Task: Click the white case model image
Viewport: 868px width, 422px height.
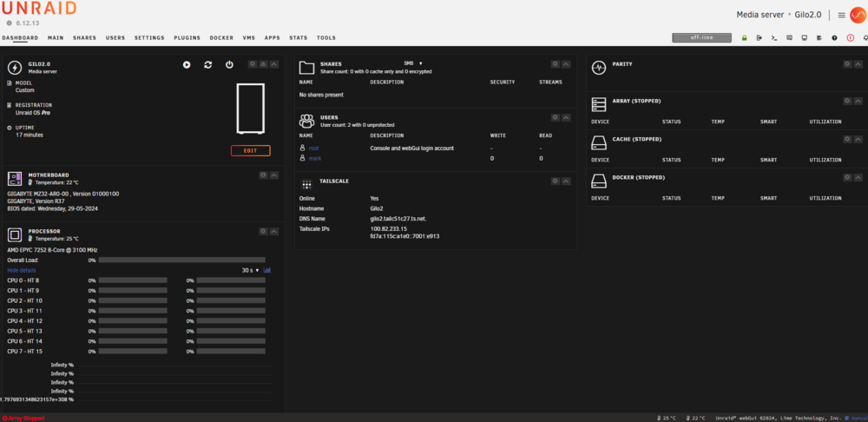Action: tap(250, 109)
